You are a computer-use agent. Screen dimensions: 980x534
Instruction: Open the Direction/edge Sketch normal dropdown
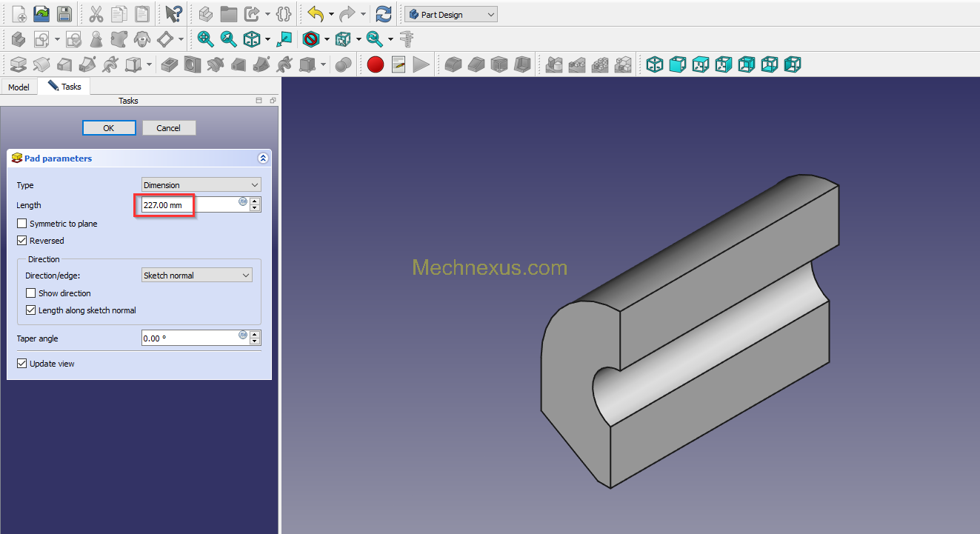197,276
